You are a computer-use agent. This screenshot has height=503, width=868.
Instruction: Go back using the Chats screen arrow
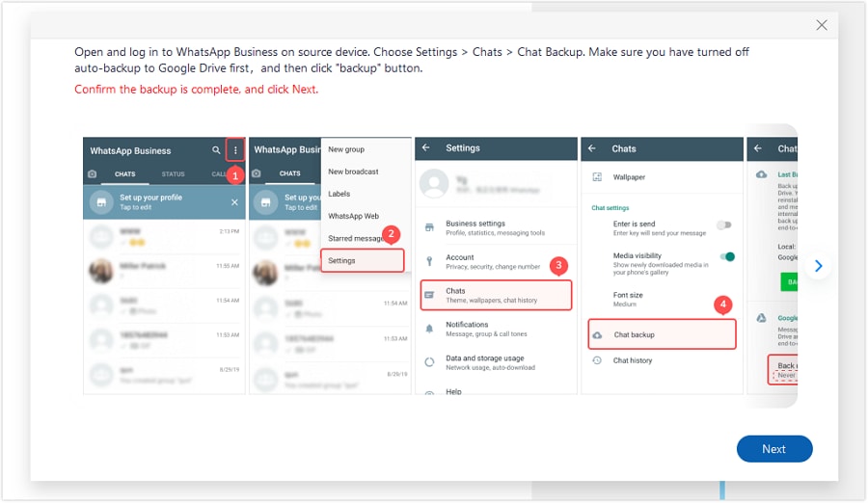click(x=592, y=148)
